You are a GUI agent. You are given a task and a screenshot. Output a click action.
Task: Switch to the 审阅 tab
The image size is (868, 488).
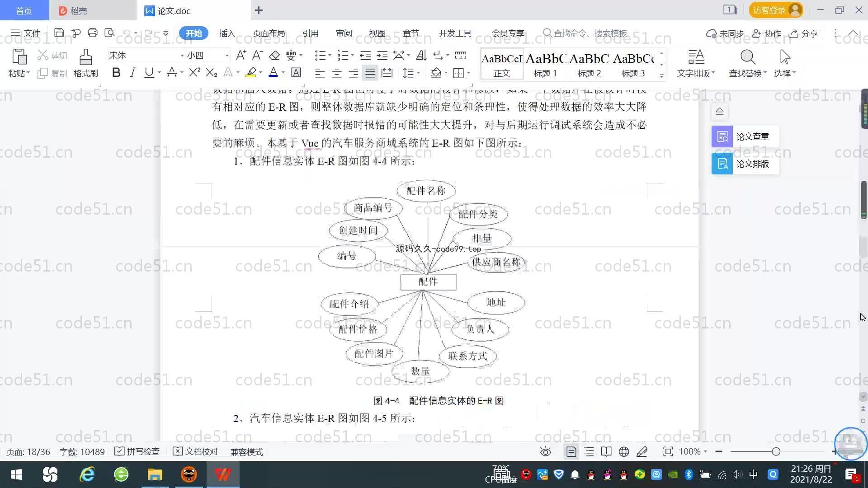tap(344, 33)
